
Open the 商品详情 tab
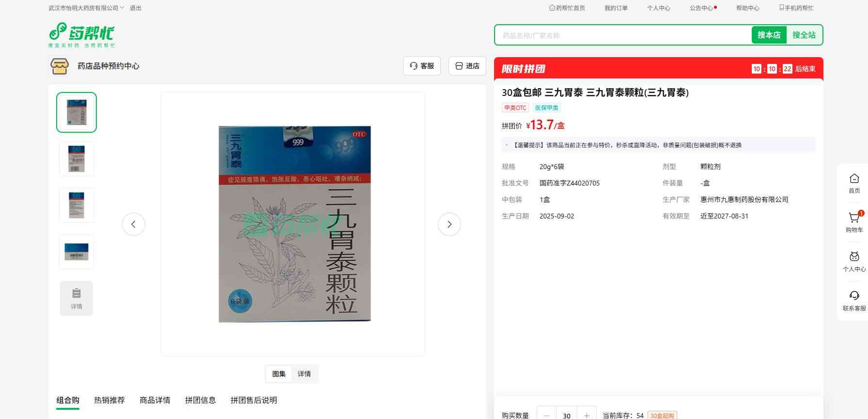click(155, 400)
